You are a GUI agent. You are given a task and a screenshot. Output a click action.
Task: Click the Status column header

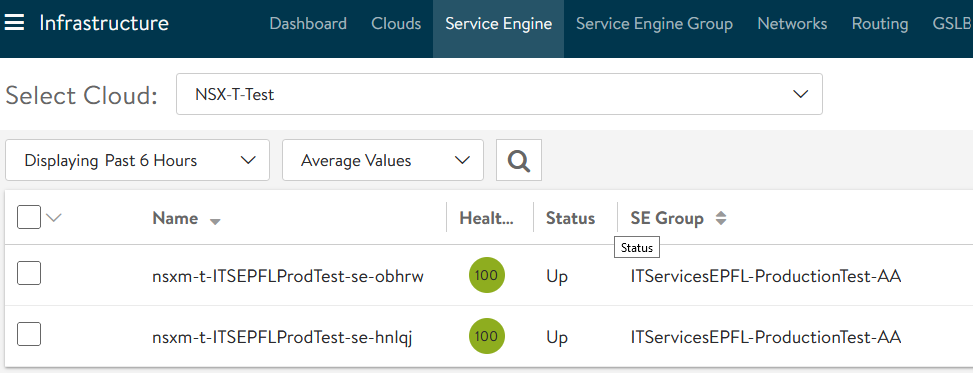(570, 218)
